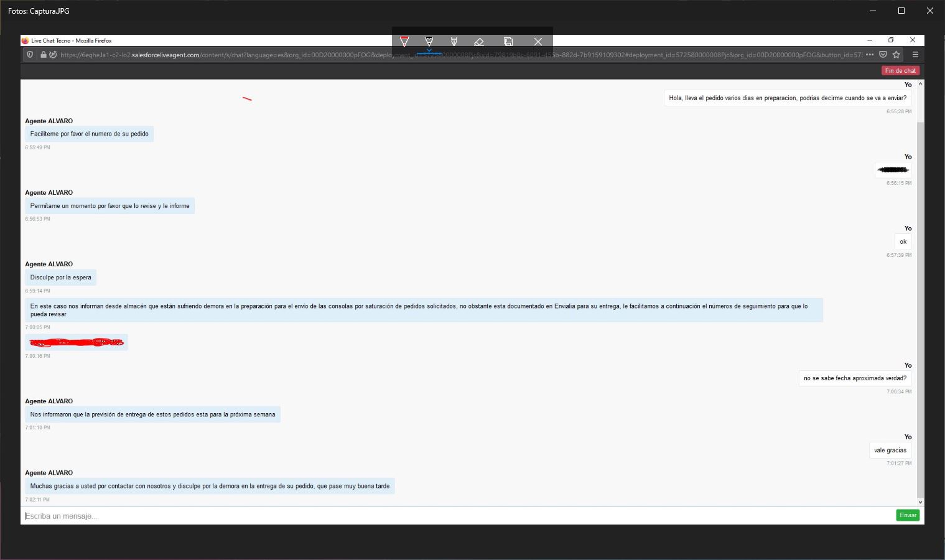Click the timestamp 6:59:14 PM
Screen dimensions: 945x560
38,291
